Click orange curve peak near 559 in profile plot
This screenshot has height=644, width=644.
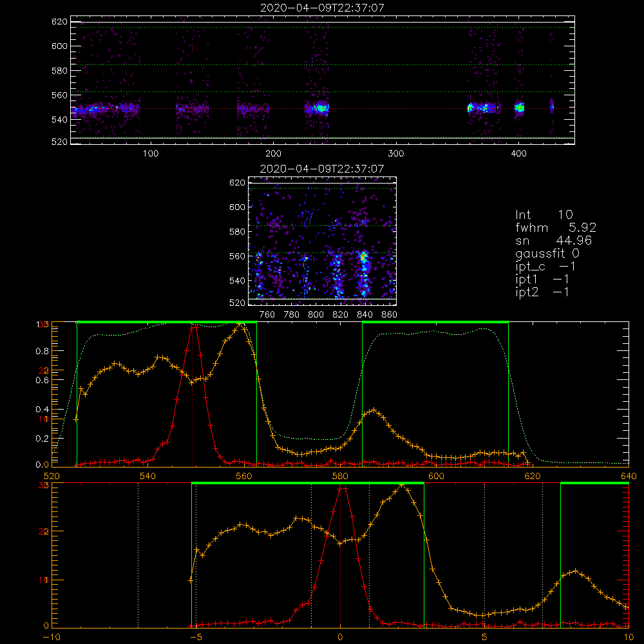[240, 325]
